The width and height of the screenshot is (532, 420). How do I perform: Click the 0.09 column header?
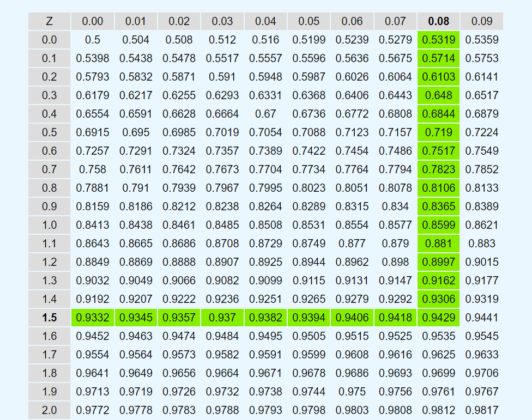coord(482,21)
